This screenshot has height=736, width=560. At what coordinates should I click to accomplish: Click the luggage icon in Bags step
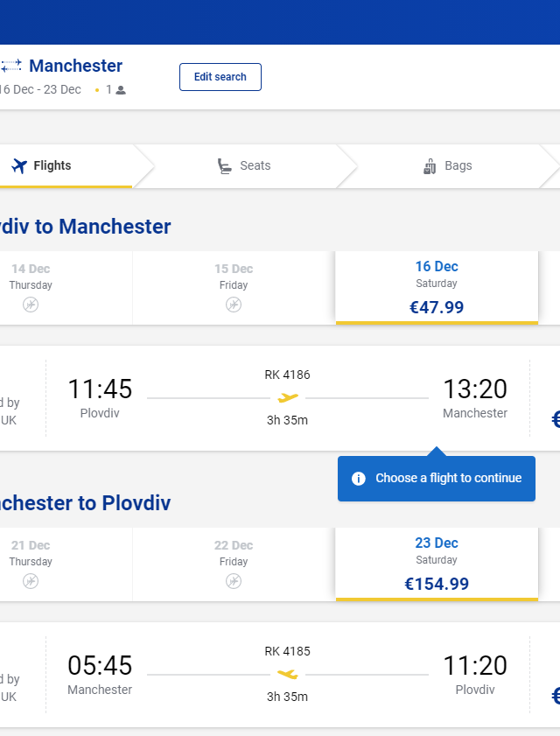tap(430, 166)
